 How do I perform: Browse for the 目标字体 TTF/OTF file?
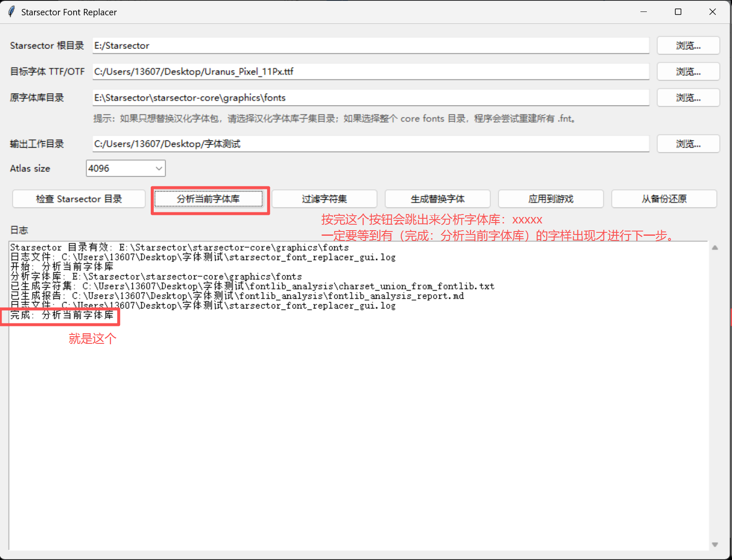[688, 71]
